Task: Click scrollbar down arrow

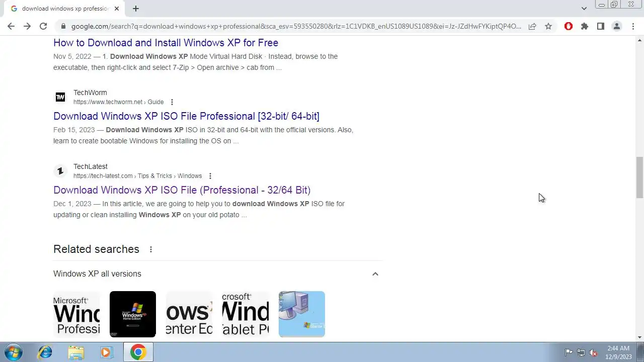Action: pos(639,337)
